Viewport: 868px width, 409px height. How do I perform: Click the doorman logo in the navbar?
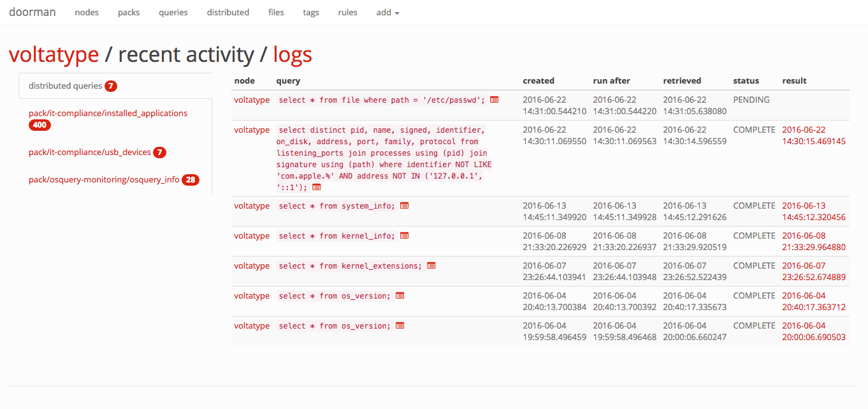pos(33,11)
